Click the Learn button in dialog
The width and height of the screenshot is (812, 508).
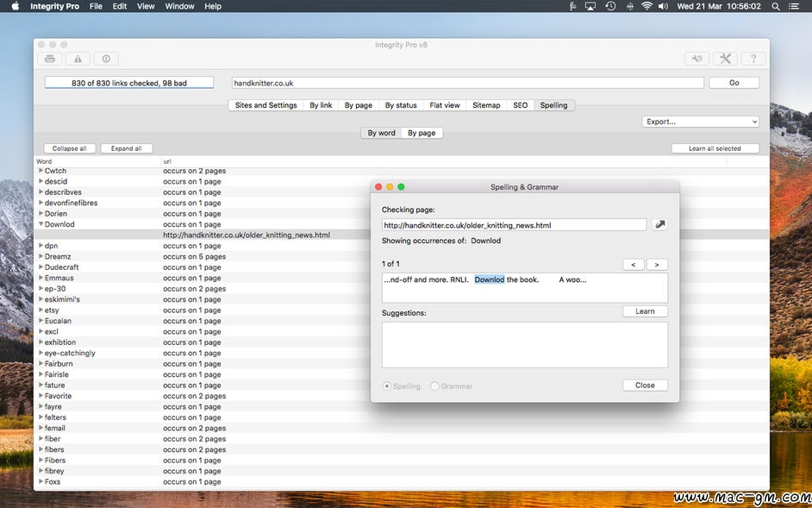point(646,311)
